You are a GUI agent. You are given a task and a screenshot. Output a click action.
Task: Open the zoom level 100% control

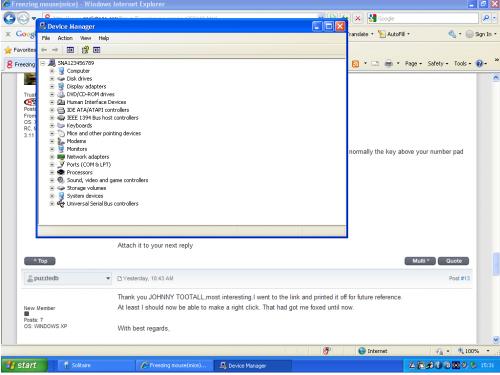[473, 351]
